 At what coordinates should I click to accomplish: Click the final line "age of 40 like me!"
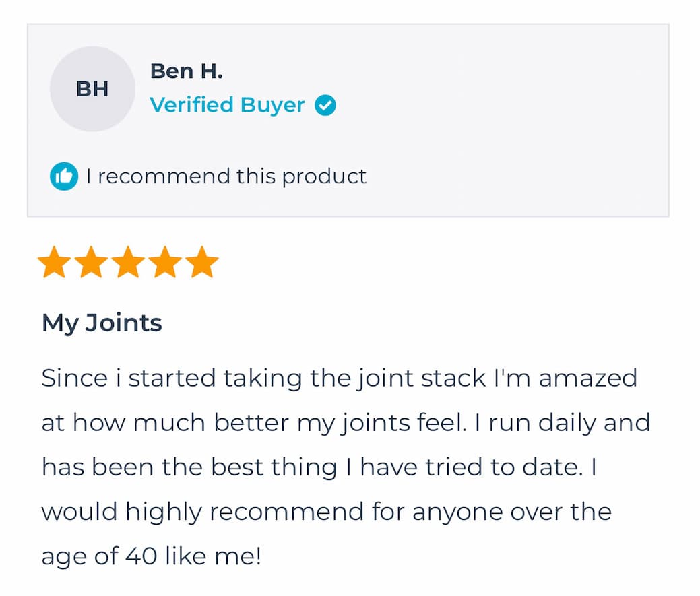pyautogui.click(x=151, y=556)
